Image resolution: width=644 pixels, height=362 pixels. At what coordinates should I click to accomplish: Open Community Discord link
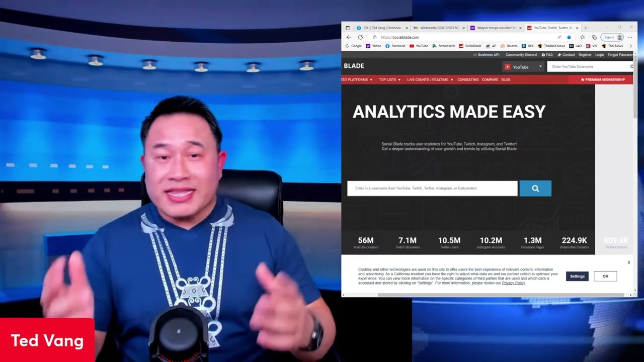click(x=521, y=55)
